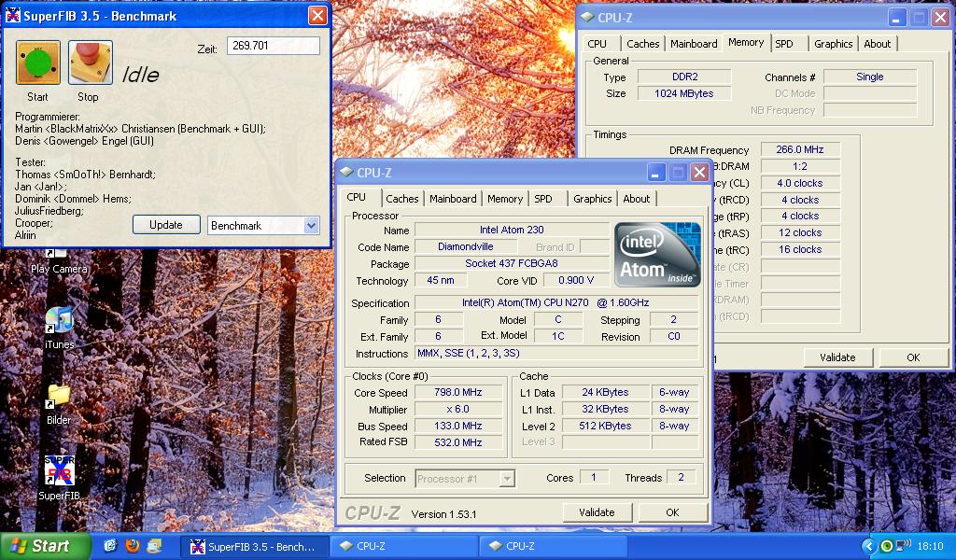
Task: Select Graphics tab in back CPU-Z window
Action: tap(833, 44)
